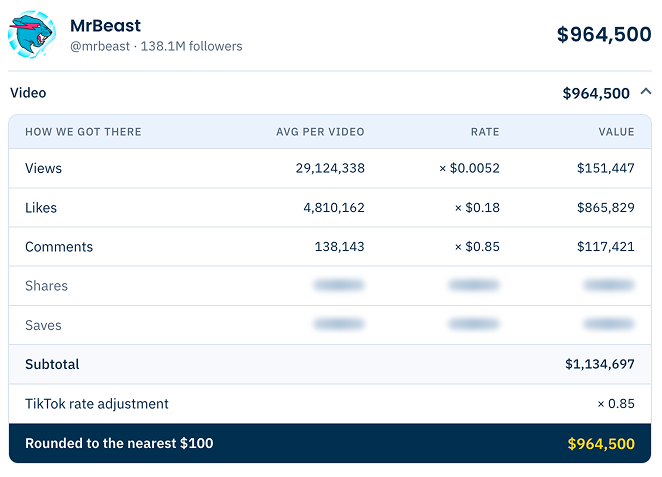Click the 29,124,338 views average
The height and width of the screenshot is (477, 662).
(330, 168)
